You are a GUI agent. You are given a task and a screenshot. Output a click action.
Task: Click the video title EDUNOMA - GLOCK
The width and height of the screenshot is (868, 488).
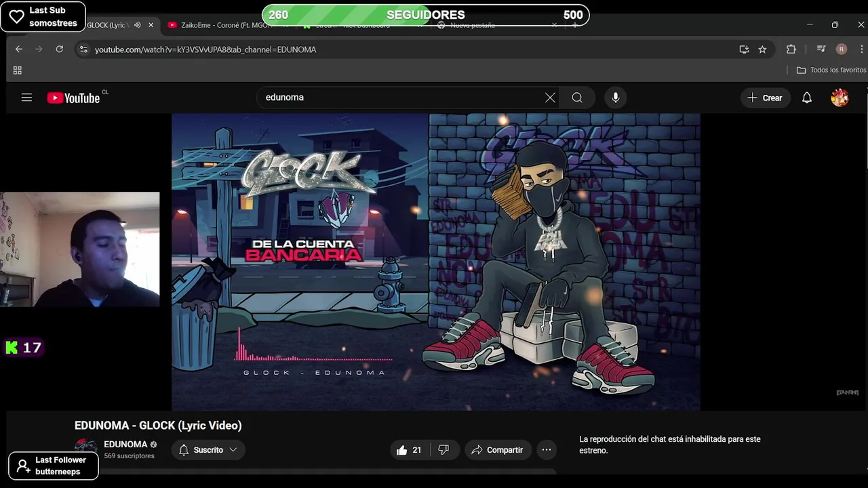click(x=158, y=426)
